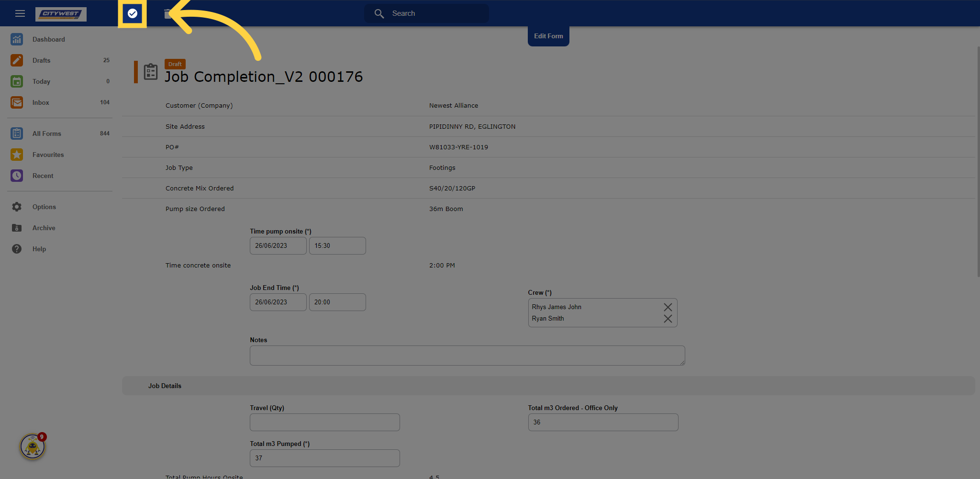Open the Job End Time date picker
Viewport: 980px width, 479px height.
278,302
